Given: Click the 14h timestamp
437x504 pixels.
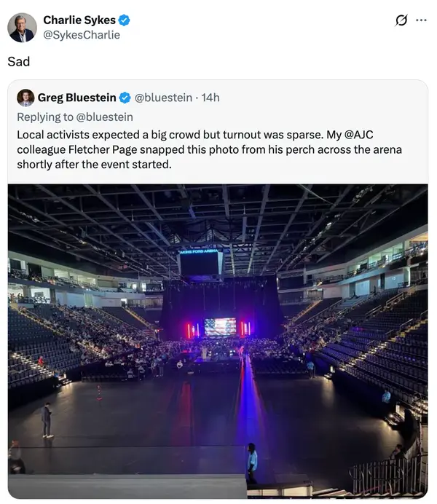Looking at the screenshot, I should [210, 98].
